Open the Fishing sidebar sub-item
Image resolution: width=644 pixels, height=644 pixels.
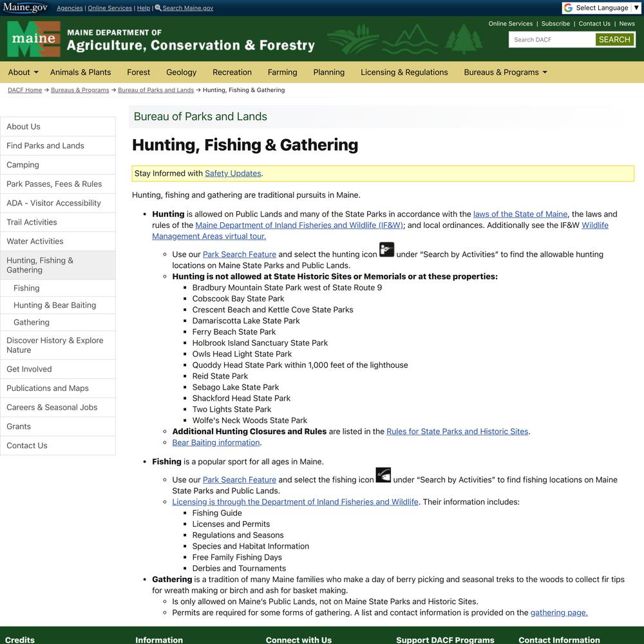click(x=58, y=289)
